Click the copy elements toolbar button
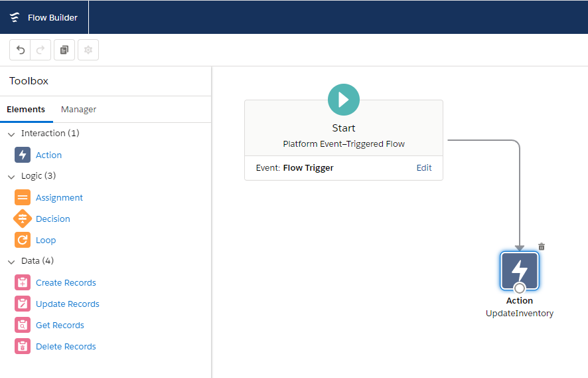 pos(64,50)
